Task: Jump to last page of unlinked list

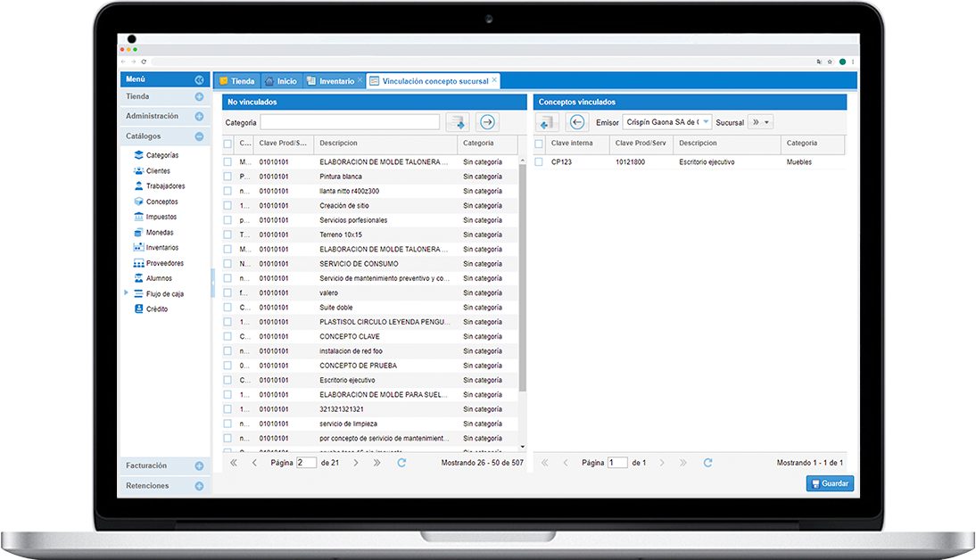Action: pos(376,463)
